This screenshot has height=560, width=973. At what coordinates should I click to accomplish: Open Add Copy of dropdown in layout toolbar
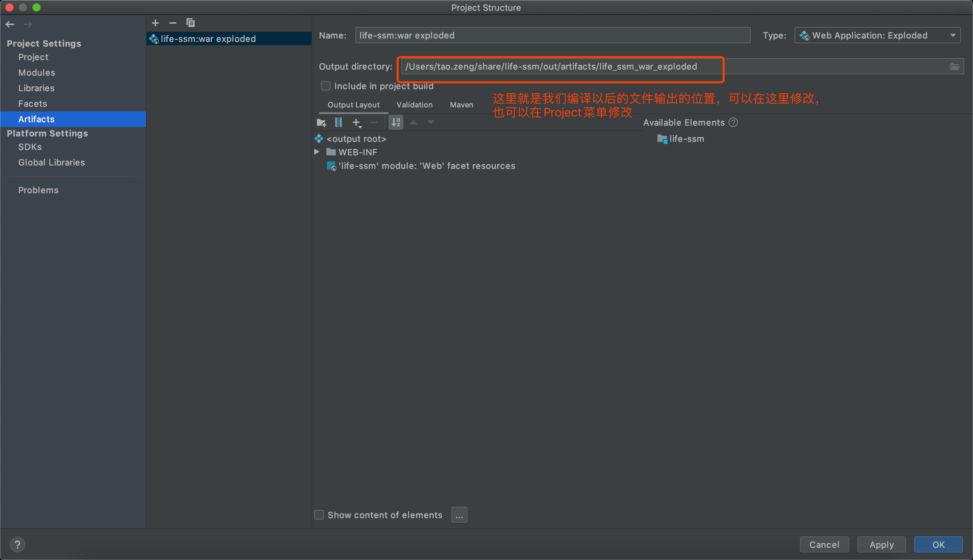pos(357,123)
